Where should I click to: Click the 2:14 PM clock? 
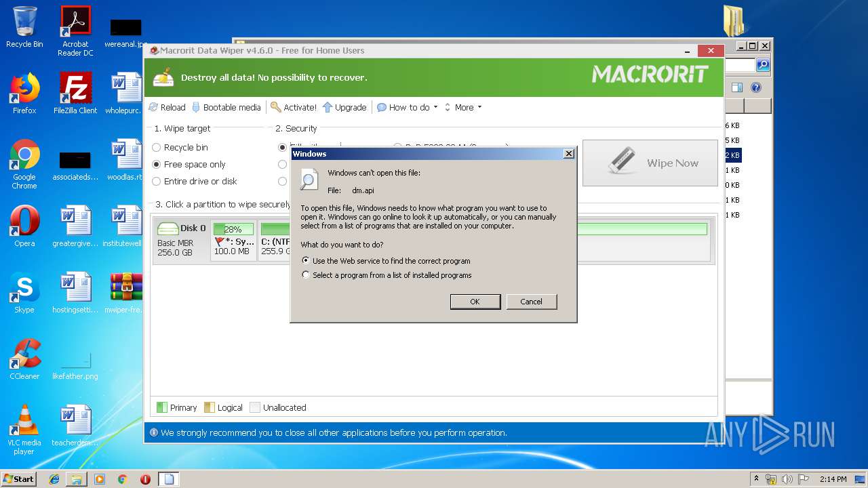point(833,479)
